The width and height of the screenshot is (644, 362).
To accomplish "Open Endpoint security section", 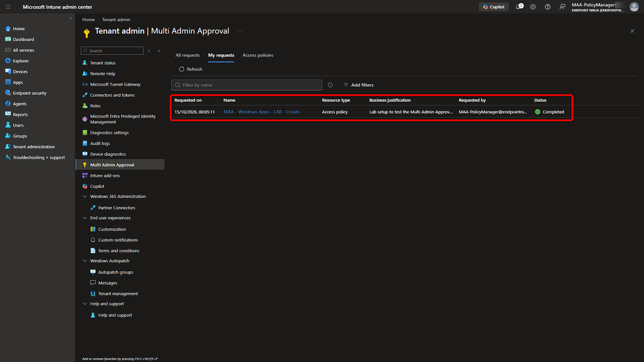I will pyautogui.click(x=30, y=93).
